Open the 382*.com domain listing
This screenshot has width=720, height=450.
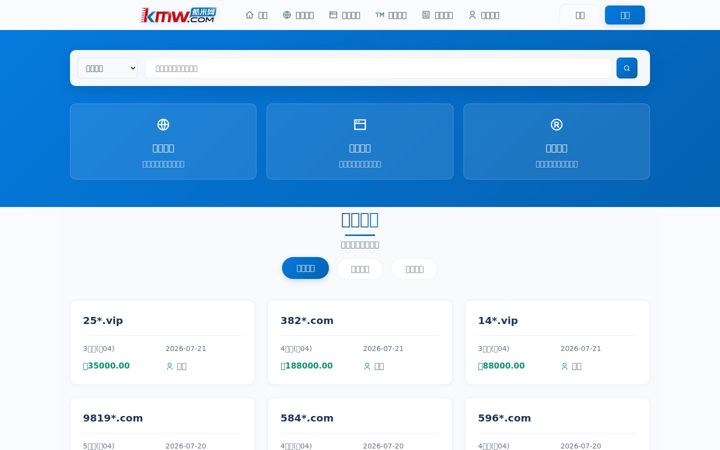[307, 321]
